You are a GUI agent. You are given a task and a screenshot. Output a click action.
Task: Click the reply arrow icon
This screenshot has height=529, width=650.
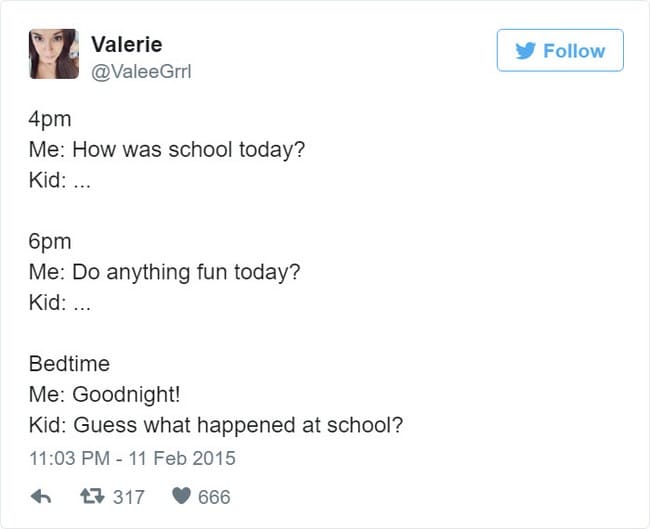pyautogui.click(x=41, y=496)
